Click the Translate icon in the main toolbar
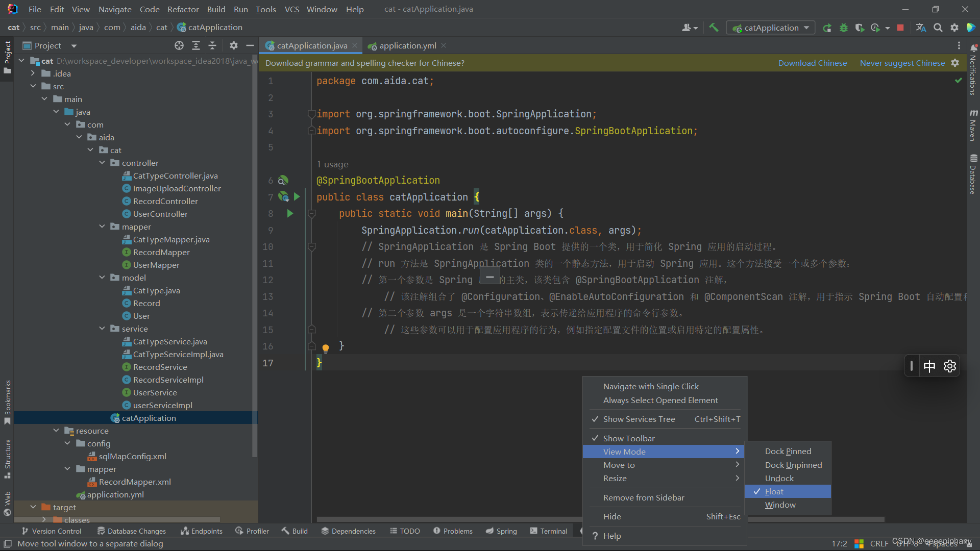 [921, 28]
